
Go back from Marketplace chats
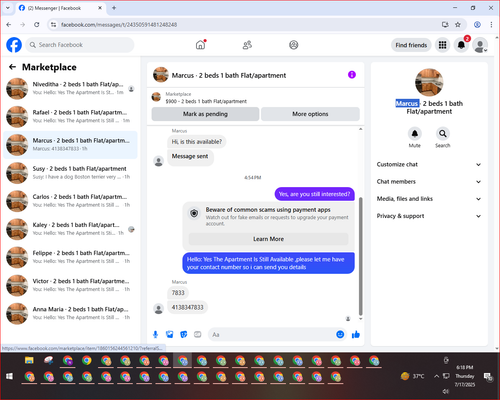12,67
